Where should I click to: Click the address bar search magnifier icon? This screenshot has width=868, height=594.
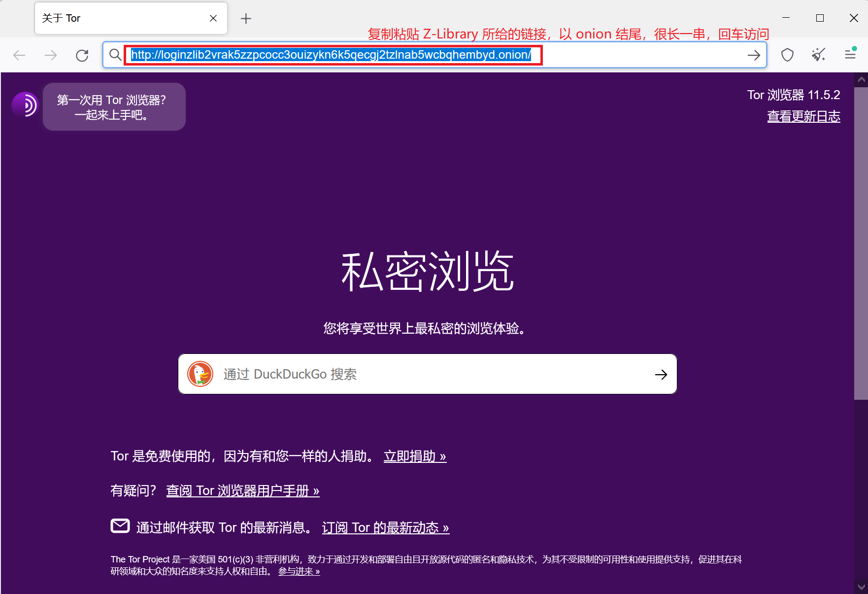coord(115,55)
